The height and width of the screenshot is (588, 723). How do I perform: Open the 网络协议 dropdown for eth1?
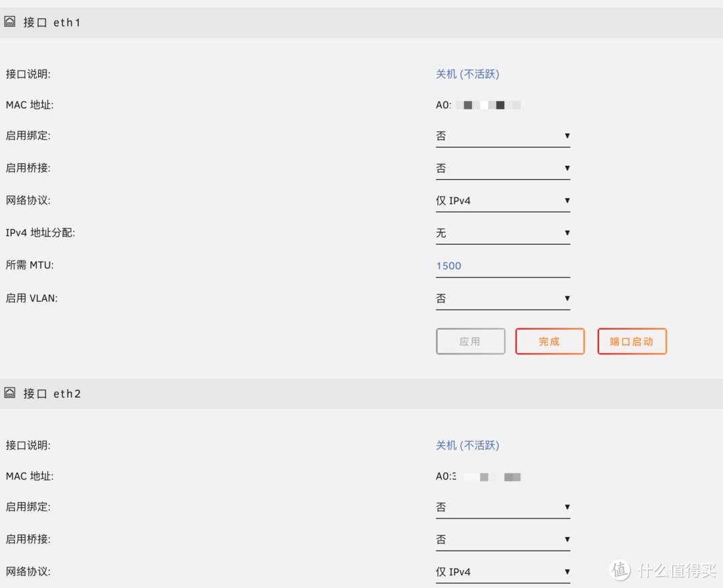coord(503,199)
